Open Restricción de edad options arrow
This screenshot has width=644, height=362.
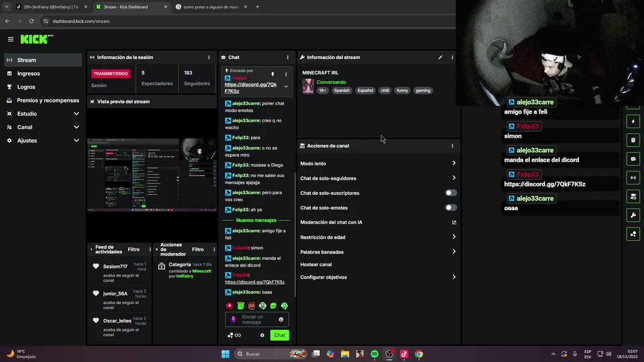pos(454,237)
